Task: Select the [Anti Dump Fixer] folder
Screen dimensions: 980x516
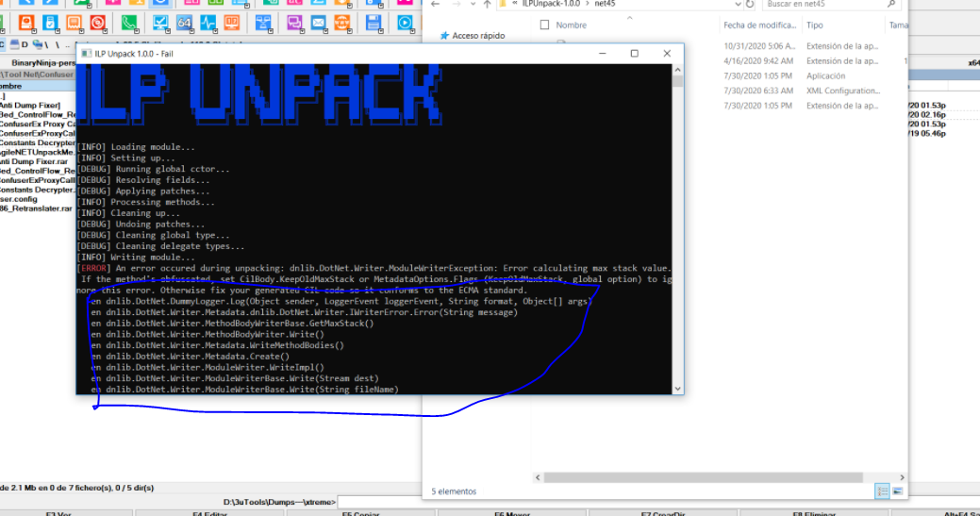Action: 30,106
